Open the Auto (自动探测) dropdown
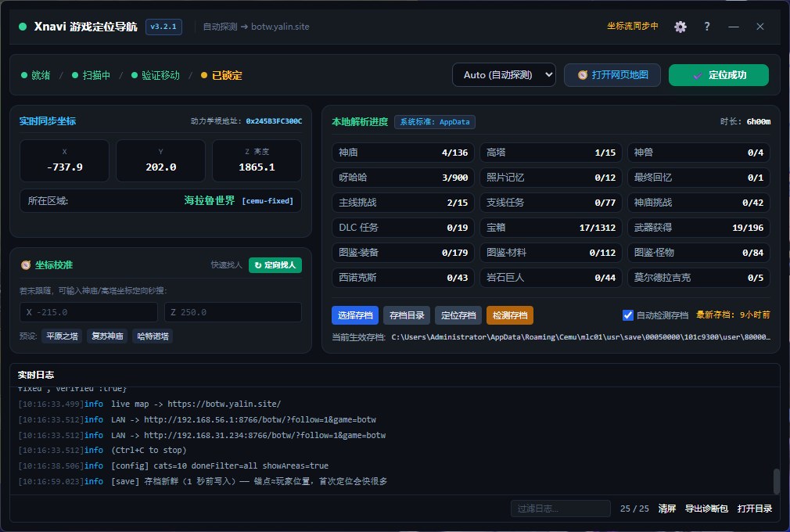 click(504, 75)
